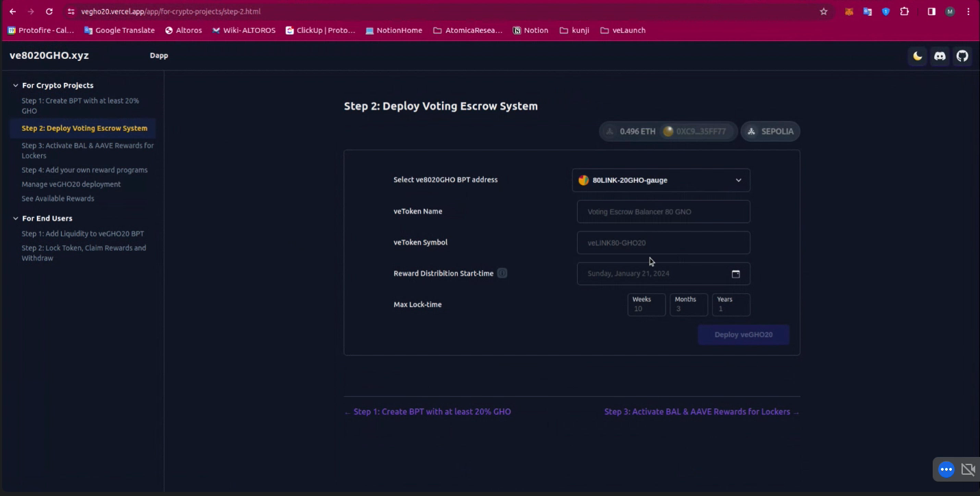This screenshot has width=980, height=496.
Task: Click the wallet account 0.496 ETH button
Action: 668,132
